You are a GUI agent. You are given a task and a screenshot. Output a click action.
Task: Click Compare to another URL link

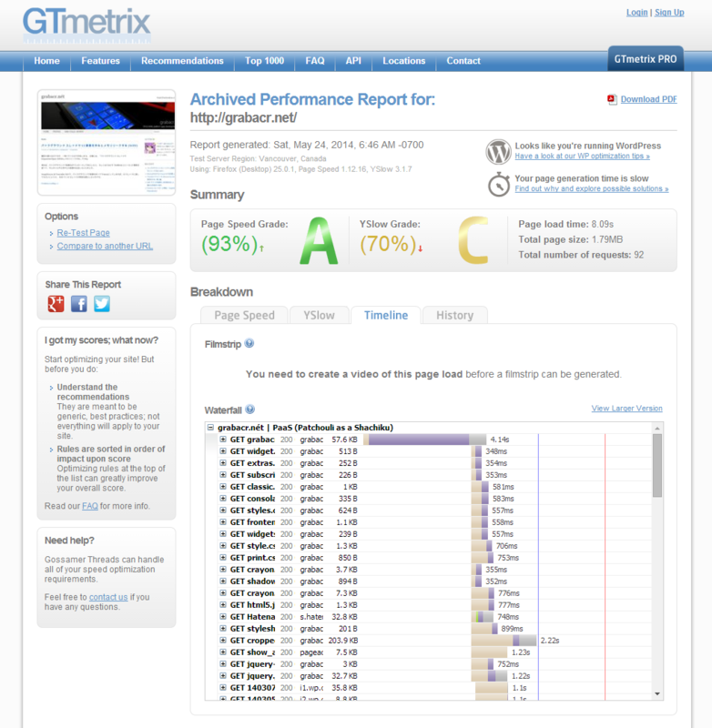tap(105, 246)
